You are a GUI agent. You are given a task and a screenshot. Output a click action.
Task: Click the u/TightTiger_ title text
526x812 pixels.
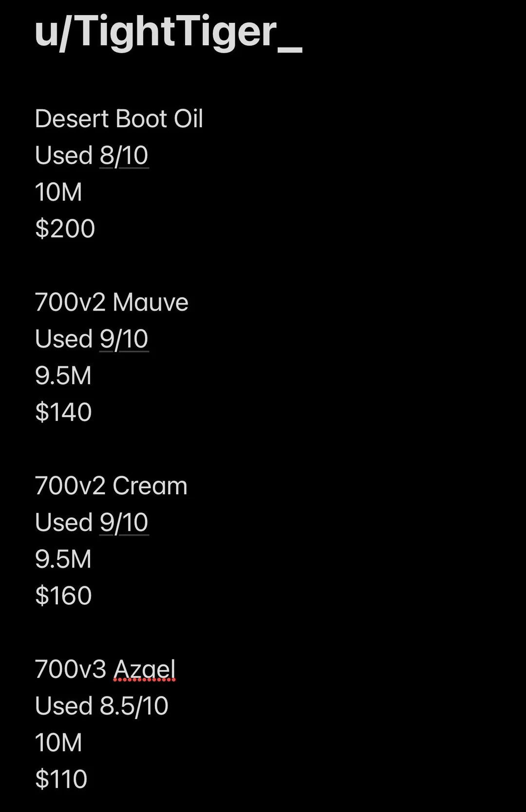(x=169, y=32)
